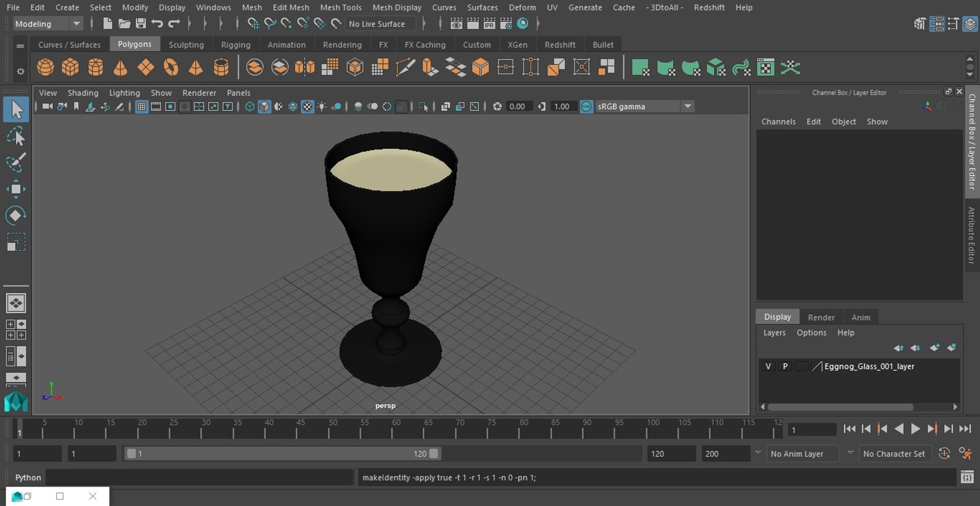The width and height of the screenshot is (980, 506).
Task: Click the timeline at frame 60
Action: pos(392,429)
